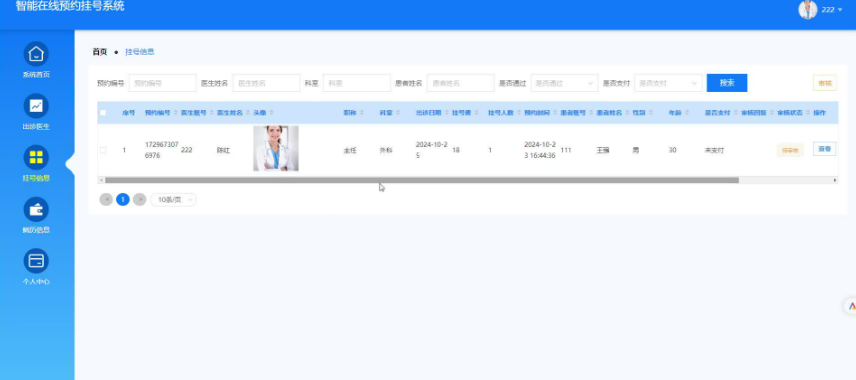
Task: Sort table by 性别 column arrows
Action: coord(651,113)
